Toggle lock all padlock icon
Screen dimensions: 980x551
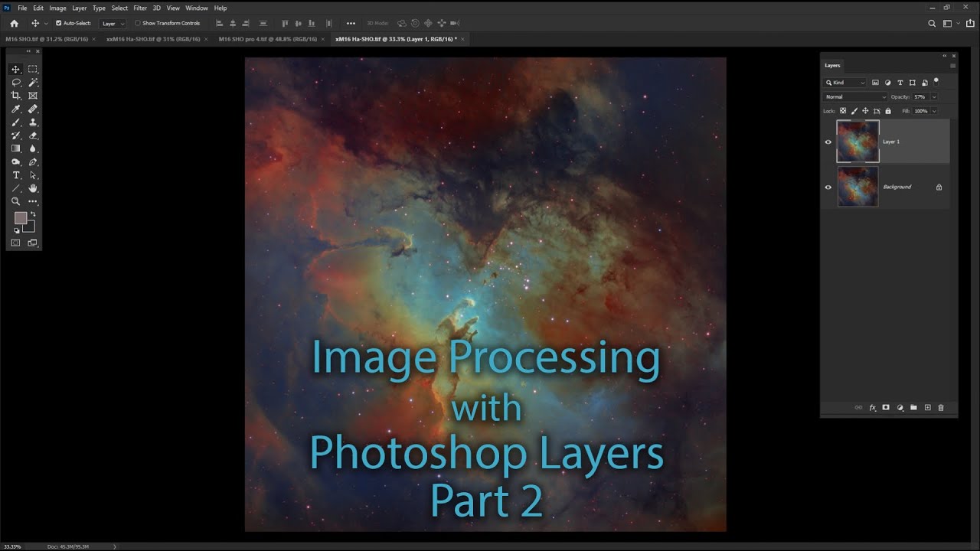pos(888,111)
